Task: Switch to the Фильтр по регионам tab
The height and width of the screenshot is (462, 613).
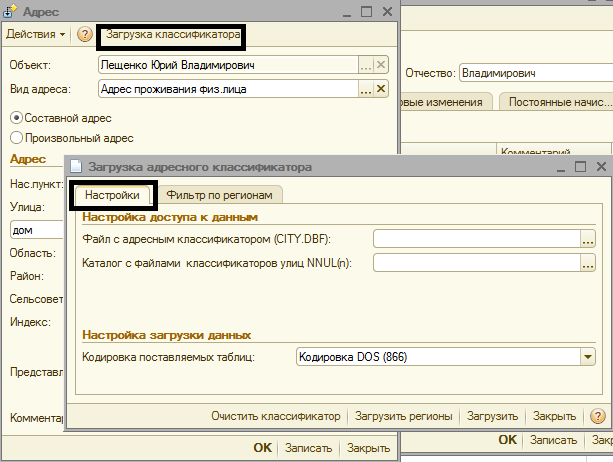Action: (220, 194)
